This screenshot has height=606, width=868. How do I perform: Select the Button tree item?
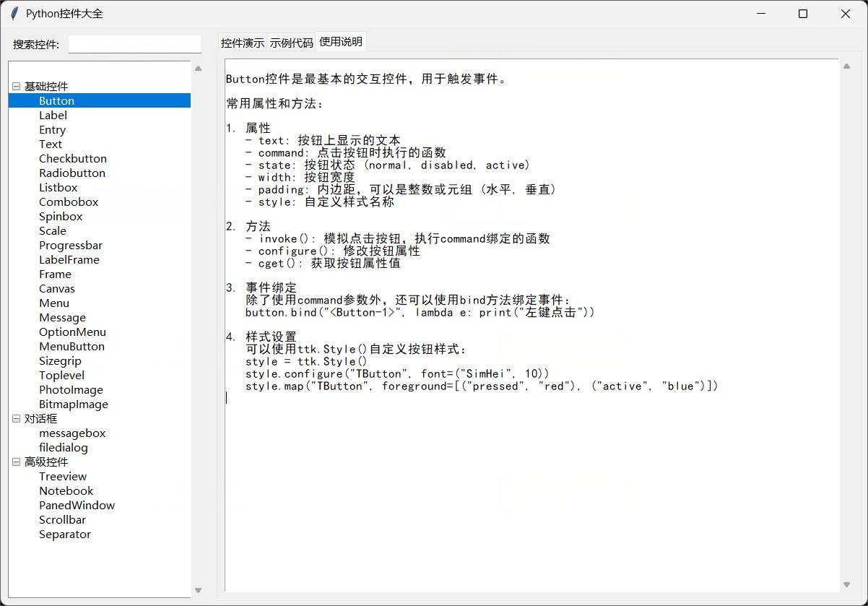pyautogui.click(x=56, y=100)
